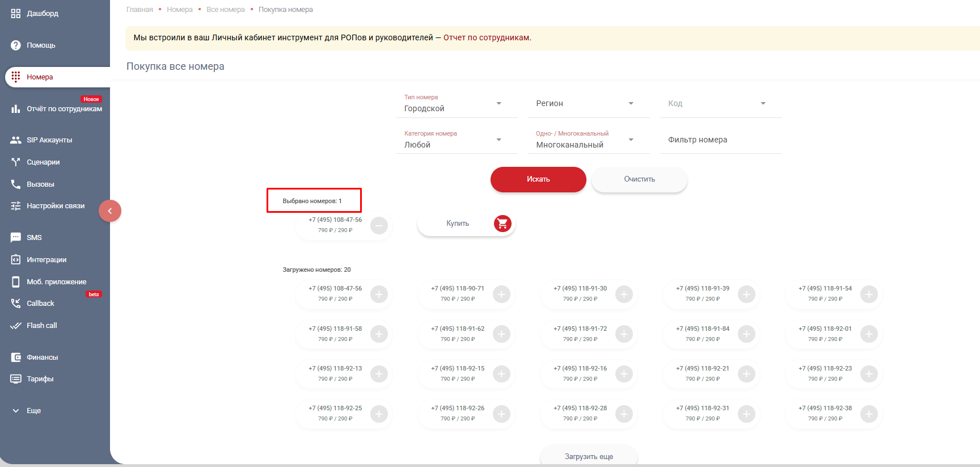
Task: Open the Вызовы phone icon
Action: pos(16,184)
